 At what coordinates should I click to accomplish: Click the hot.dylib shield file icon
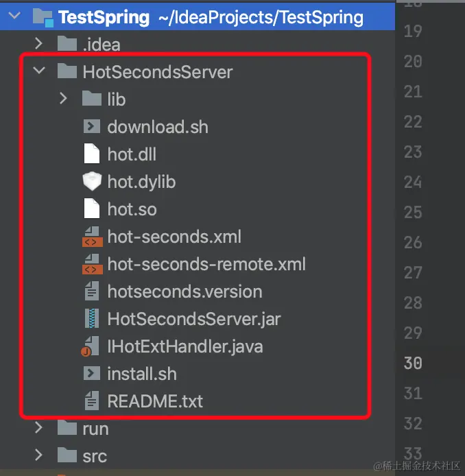pos(91,182)
